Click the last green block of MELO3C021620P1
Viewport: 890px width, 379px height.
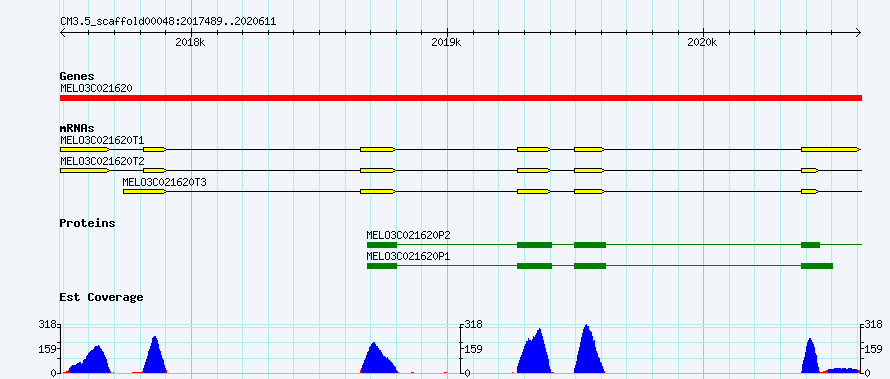[817, 266]
